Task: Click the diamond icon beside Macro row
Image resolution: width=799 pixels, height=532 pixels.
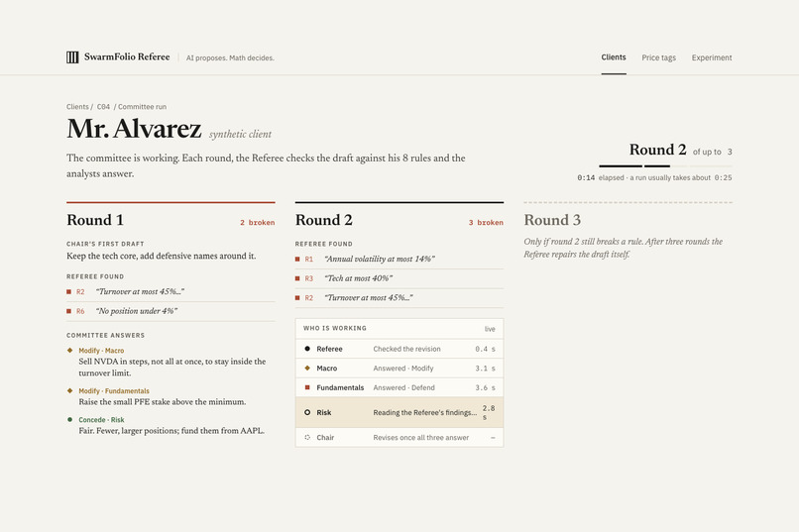Action: tap(307, 369)
